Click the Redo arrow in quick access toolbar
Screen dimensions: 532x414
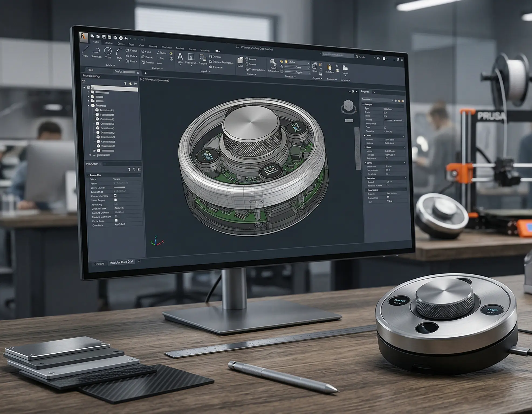point(134,39)
